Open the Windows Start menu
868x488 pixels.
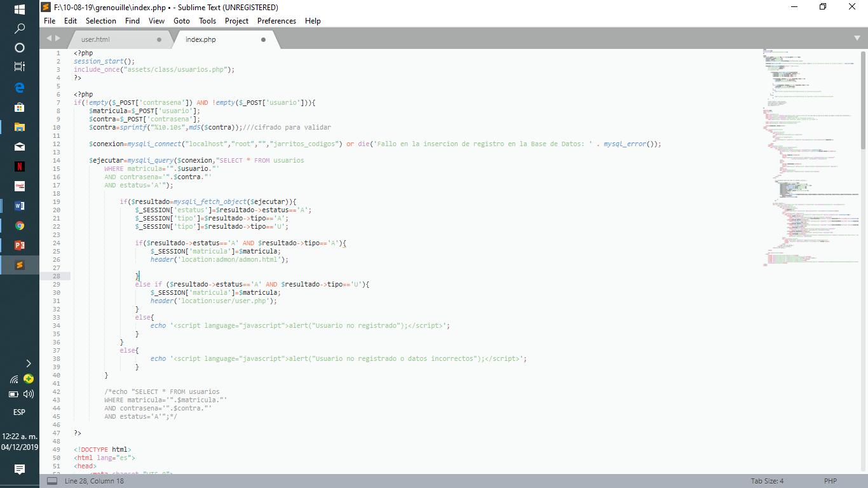coord(19,10)
